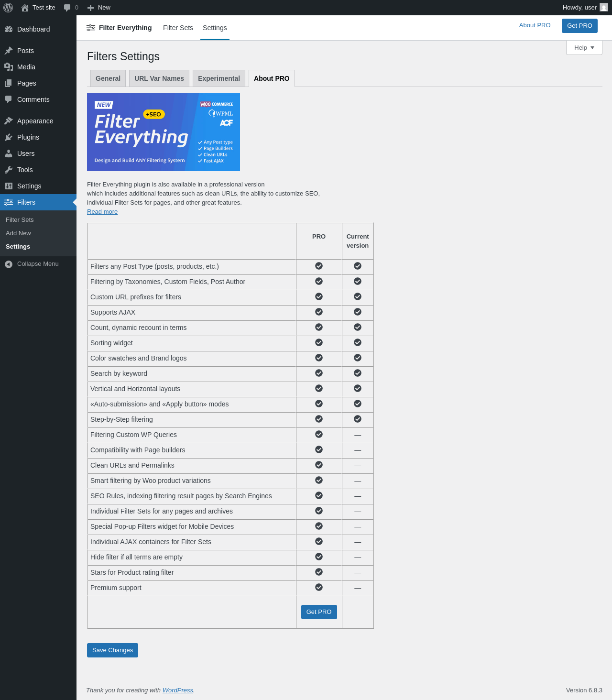Screen dimensions: 612x700
Task: Click the Tools wrench icon
Action: tap(9, 170)
